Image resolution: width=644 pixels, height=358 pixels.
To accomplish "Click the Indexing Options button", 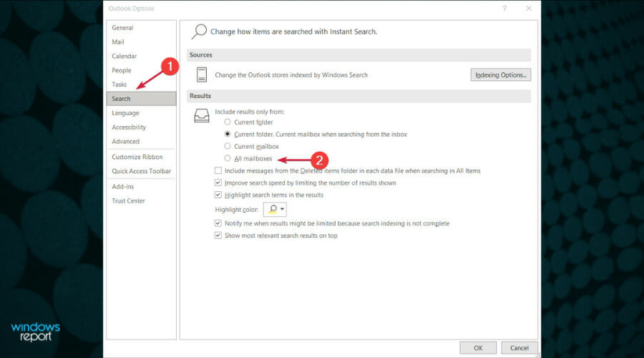I will [x=501, y=74].
